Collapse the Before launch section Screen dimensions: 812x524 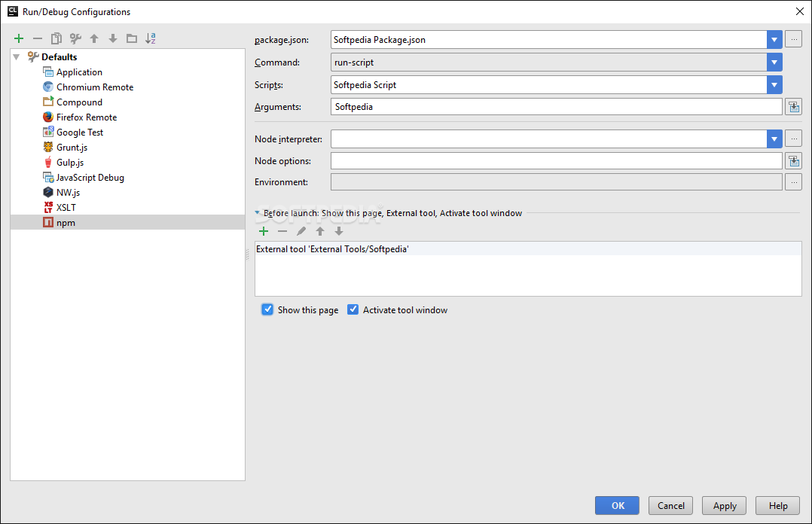[258, 213]
